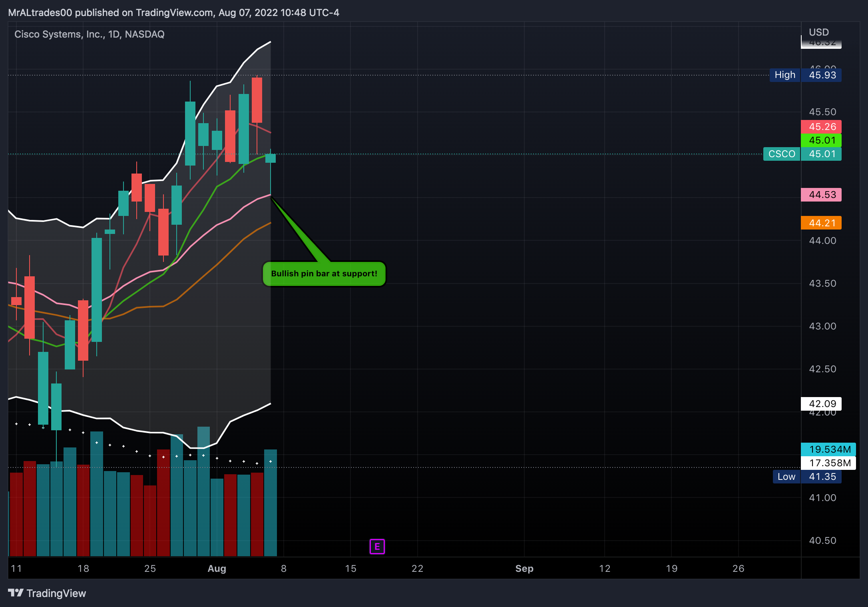
Task: Click the High 45.93 price label
Action: [x=805, y=75]
